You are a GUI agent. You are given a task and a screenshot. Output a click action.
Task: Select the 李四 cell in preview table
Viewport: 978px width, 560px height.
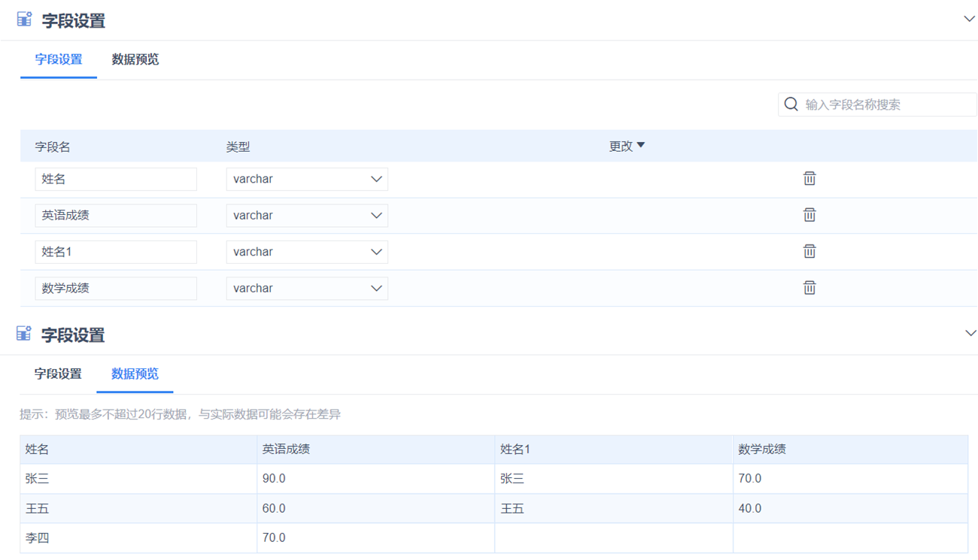(x=38, y=538)
